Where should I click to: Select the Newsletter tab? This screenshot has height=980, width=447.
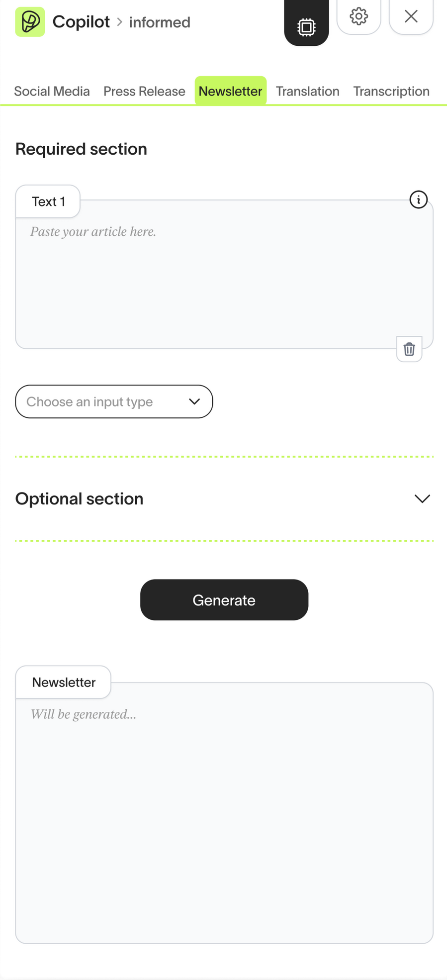coord(230,91)
